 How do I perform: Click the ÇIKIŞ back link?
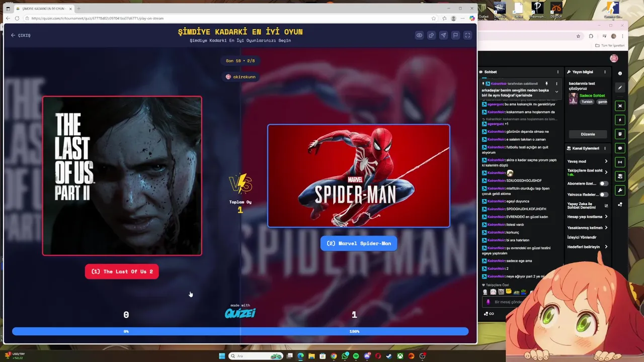coord(21,35)
